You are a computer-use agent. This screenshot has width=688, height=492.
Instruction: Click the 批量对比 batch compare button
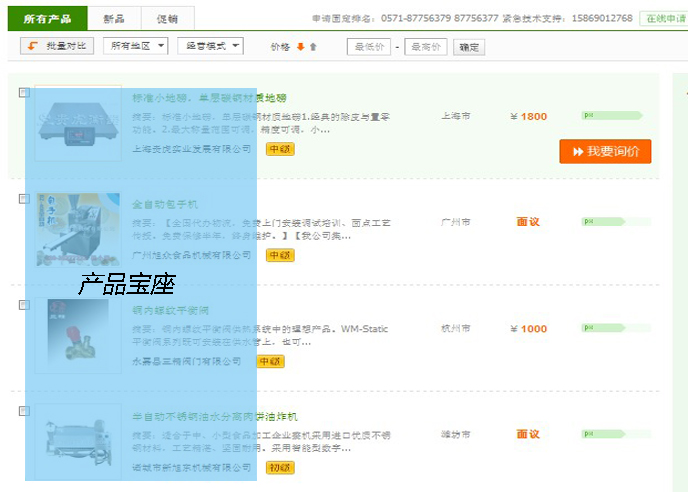(56, 46)
